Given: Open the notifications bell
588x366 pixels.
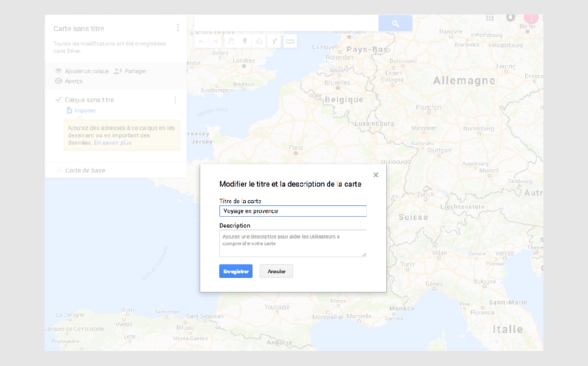Looking at the screenshot, I should (510, 17).
